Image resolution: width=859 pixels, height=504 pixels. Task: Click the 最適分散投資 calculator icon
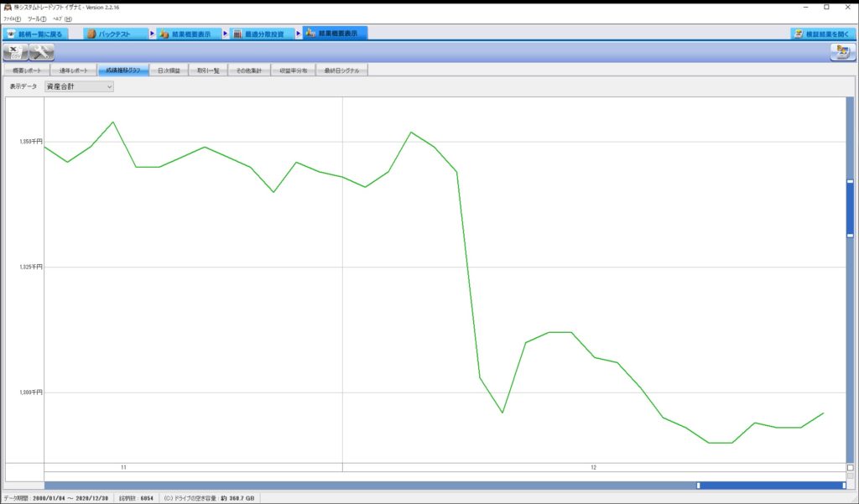[237, 34]
